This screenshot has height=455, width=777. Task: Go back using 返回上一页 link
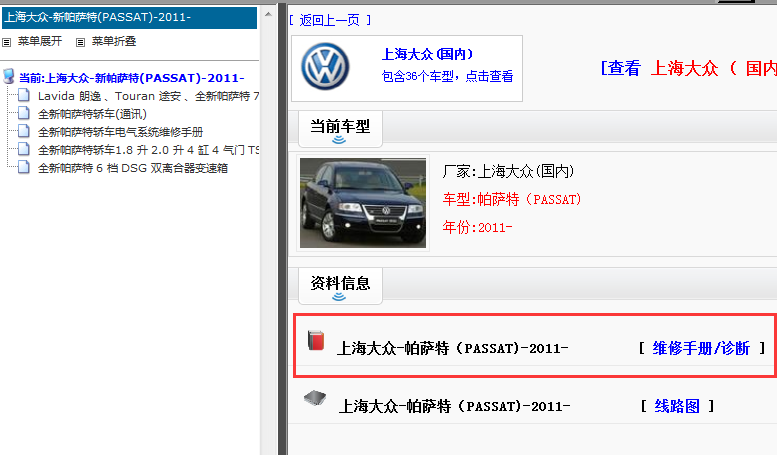[330, 20]
